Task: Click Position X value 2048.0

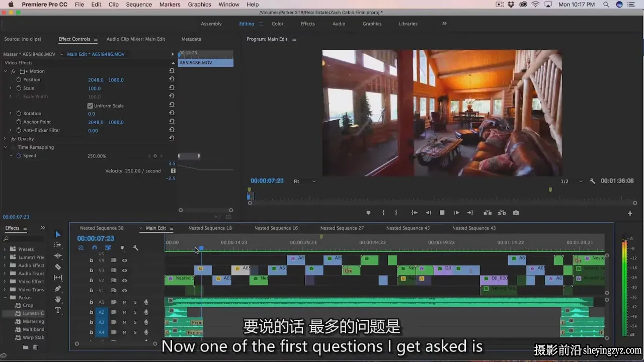Action: pos(96,80)
